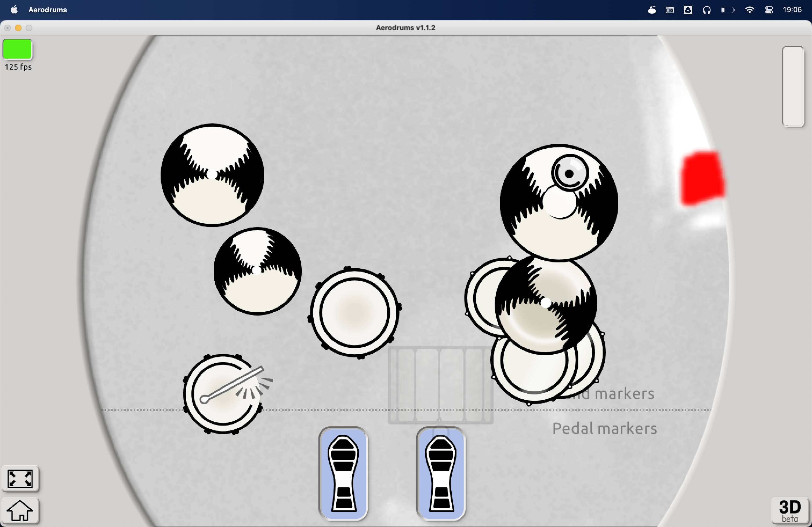Click the clock showing 19:06
This screenshot has height=527, width=812.
tap(792, 10)
